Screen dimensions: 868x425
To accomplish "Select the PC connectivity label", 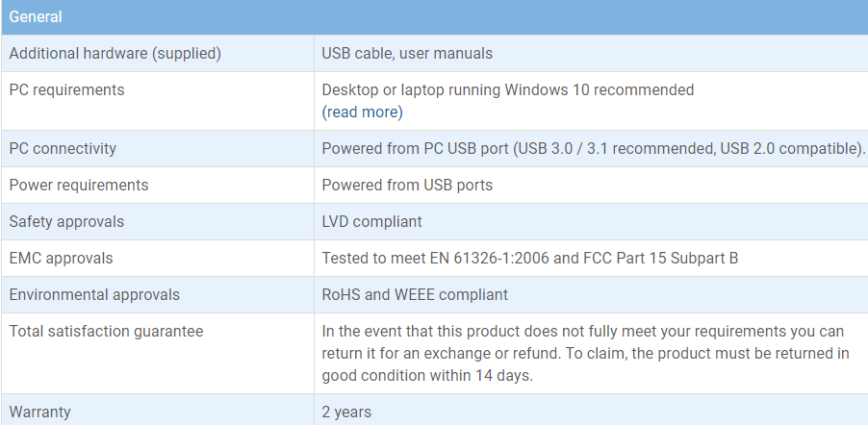I will (63, 148).
